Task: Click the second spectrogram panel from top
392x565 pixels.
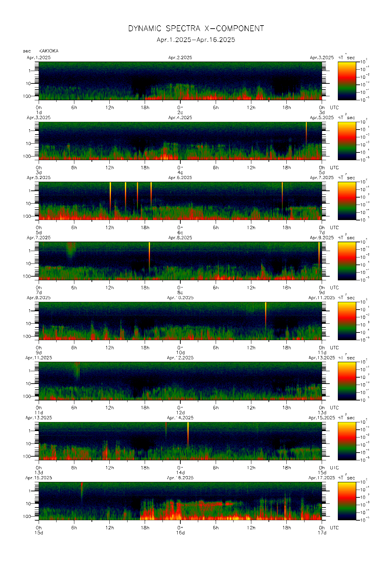Action: [x=180, y=141]
